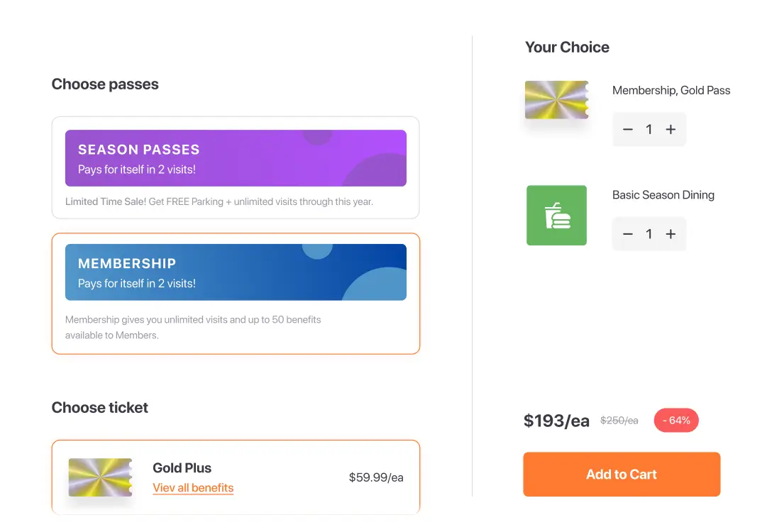Image resolution: width=772 pixels, height=532 pixels.
Task: Click the Membership Gold Pass quantity field
Action: (649, 129)
